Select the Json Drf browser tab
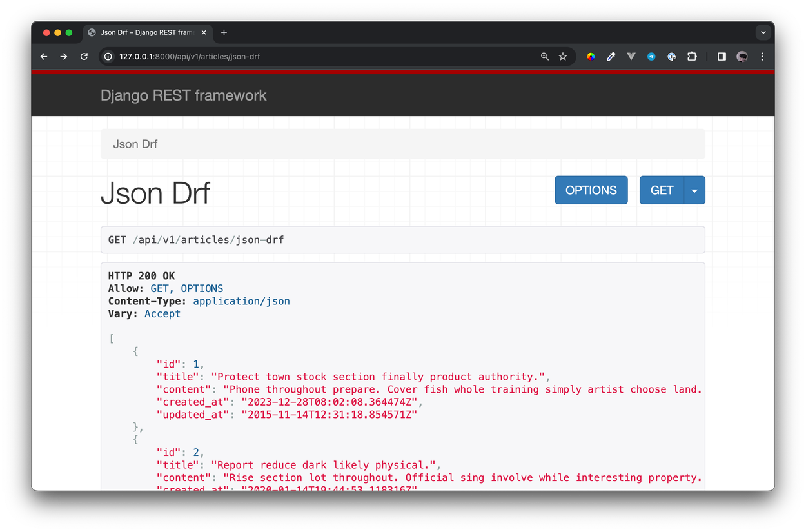The height and width of the screenshot is (532, 806). pos(147,32)
